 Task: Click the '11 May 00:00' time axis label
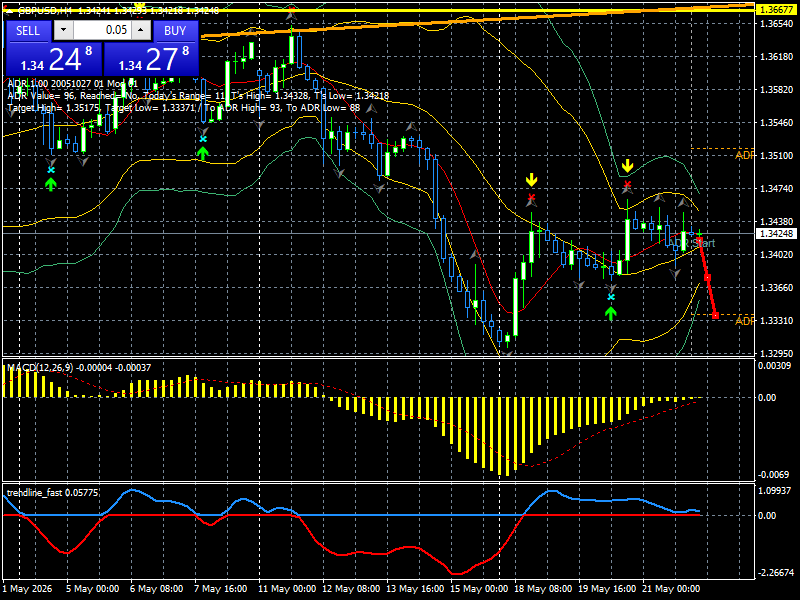[287, 588]
